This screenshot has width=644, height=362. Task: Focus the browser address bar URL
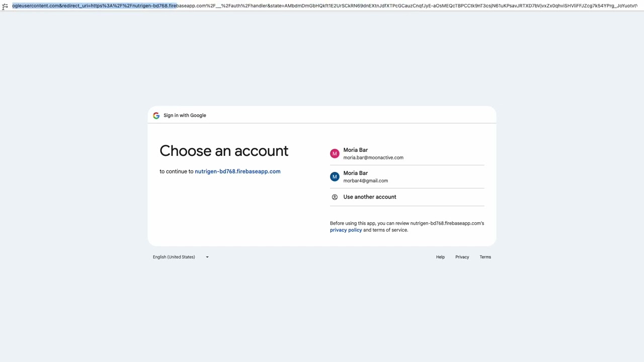click(x=322, y=6)
